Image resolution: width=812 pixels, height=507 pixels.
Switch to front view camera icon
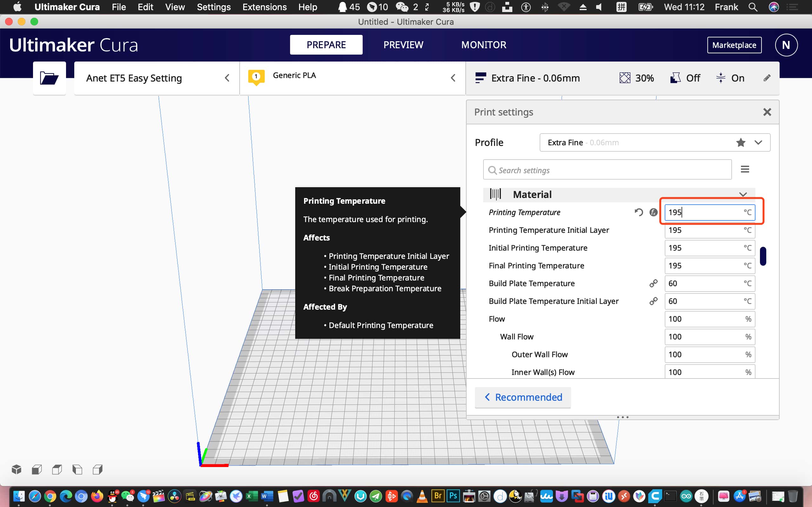pyautogui.click(x=37, y=470)
